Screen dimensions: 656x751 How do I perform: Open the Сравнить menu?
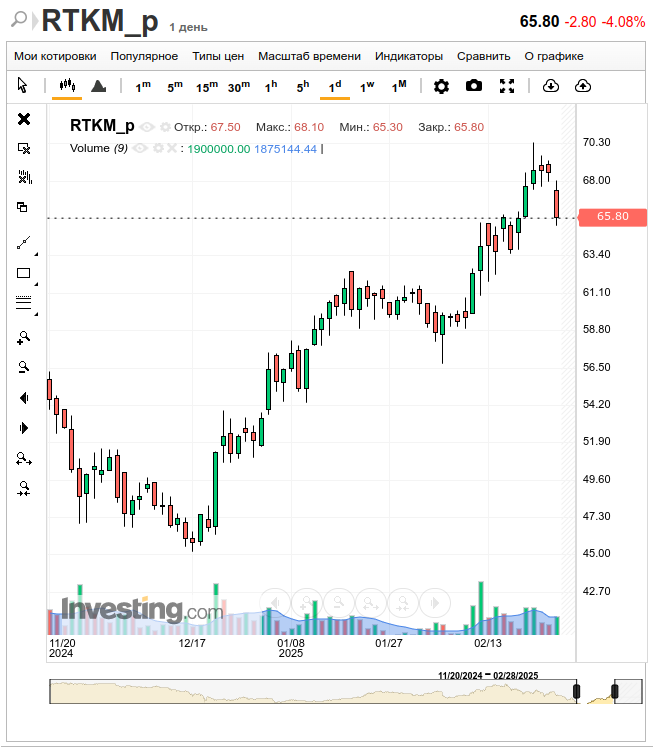pyautogui.click(x=483, y=56)
